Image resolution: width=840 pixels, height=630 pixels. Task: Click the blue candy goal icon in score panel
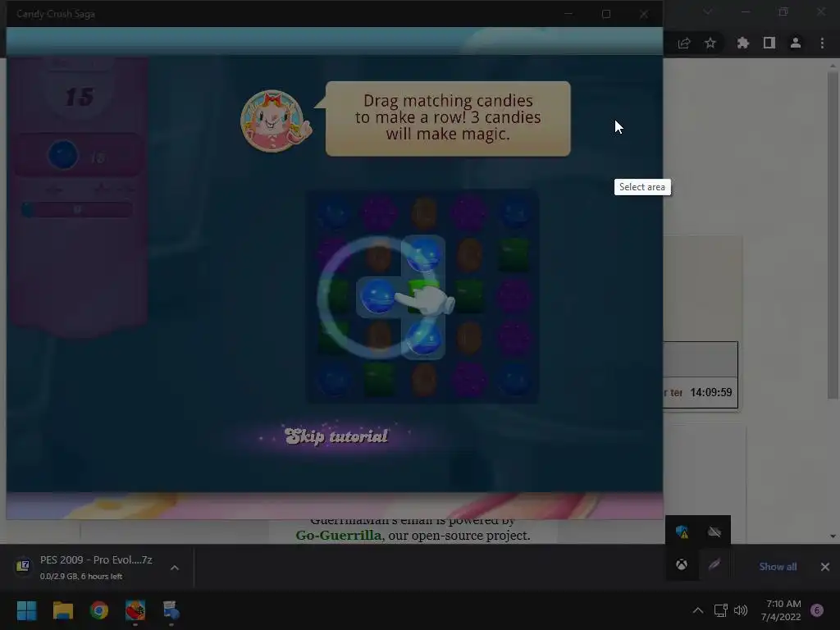tap(62, 155)
